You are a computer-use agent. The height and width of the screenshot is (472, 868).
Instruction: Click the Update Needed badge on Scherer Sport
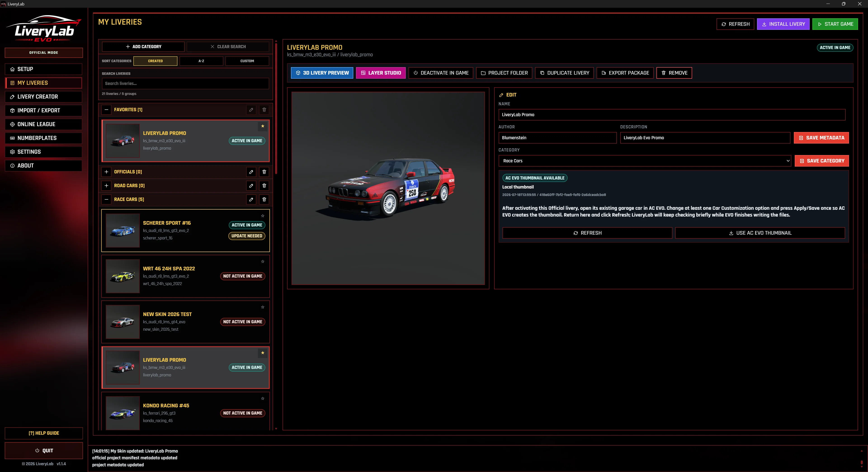247,236
